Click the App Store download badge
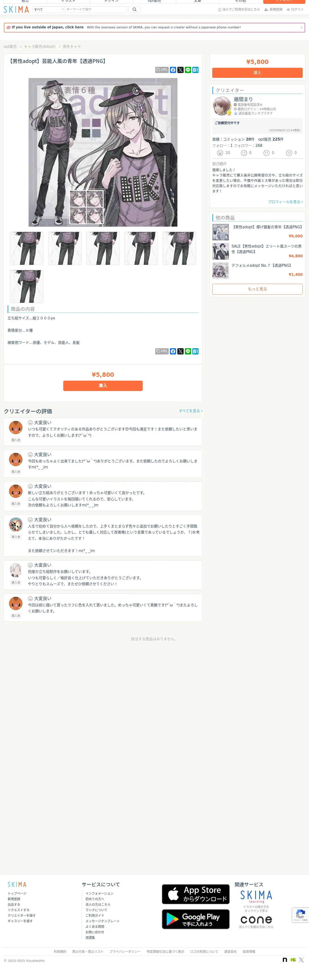This screenshot has height=980, width=309. (x=195, y=894)
